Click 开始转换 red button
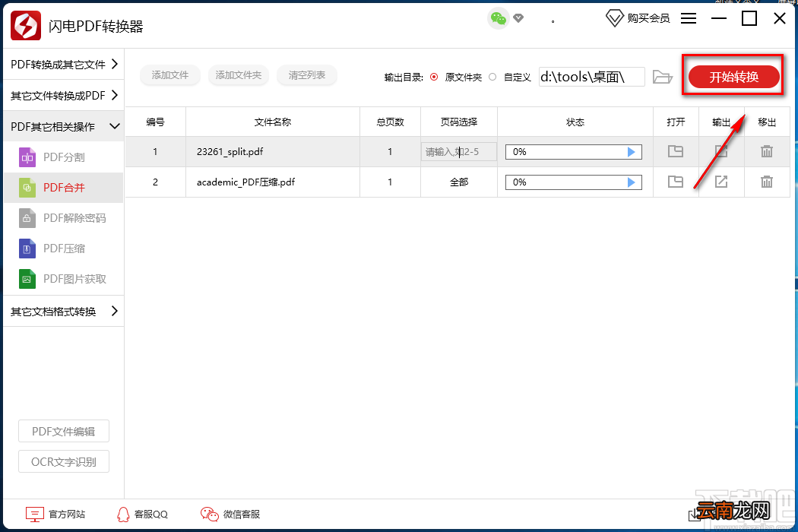Screen dimensions: 798x532 [x=733, y=77]
